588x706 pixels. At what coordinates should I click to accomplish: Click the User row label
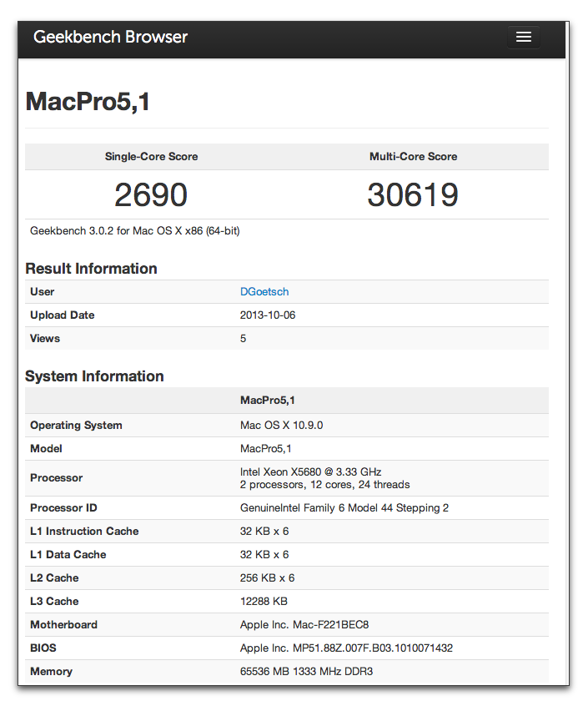click(x=42, y=292)
